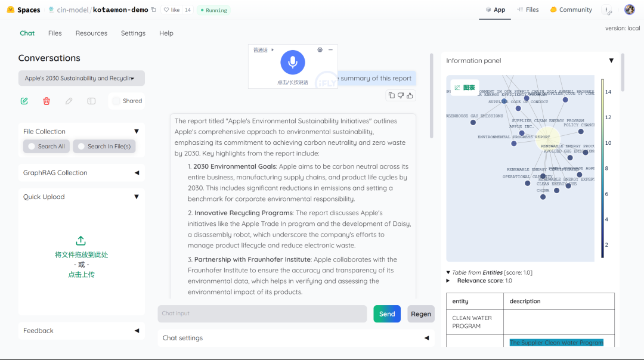The image size is (644, 360).
Task: Click the Regen button
Action: (420, 314)
